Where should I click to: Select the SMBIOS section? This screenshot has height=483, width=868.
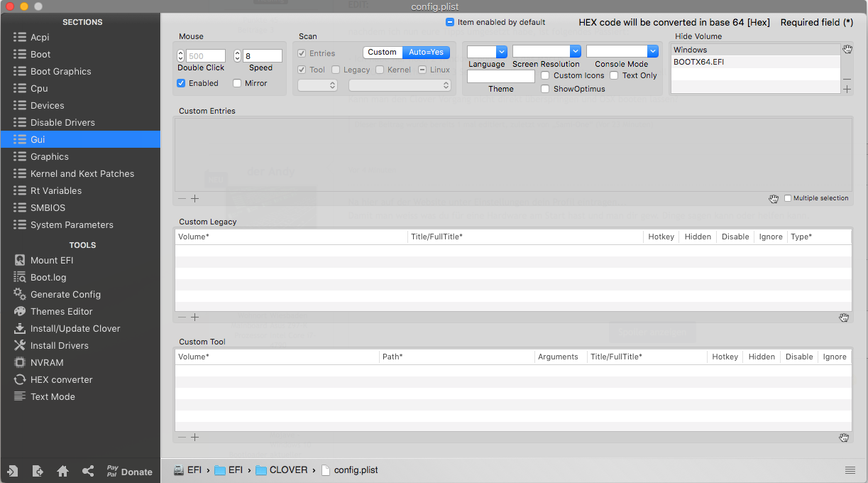(x=48, y=207)
